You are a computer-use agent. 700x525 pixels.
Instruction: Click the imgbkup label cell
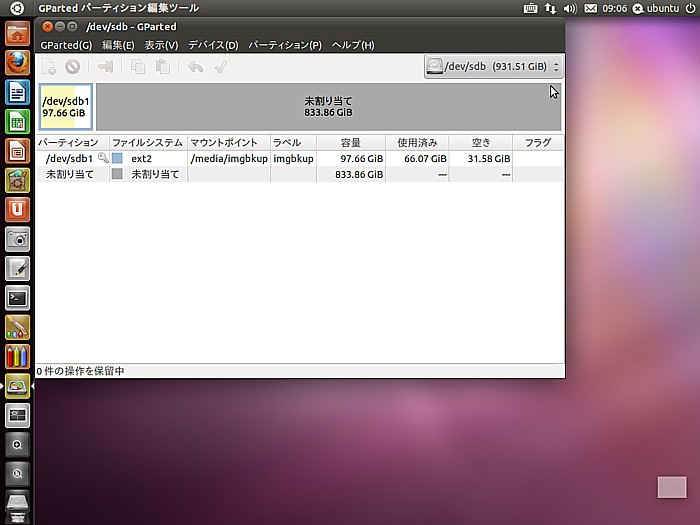[x=293, y=158]
